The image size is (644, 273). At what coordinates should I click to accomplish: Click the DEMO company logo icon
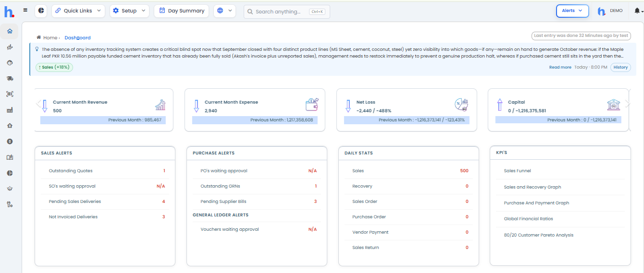coord(601,11)
